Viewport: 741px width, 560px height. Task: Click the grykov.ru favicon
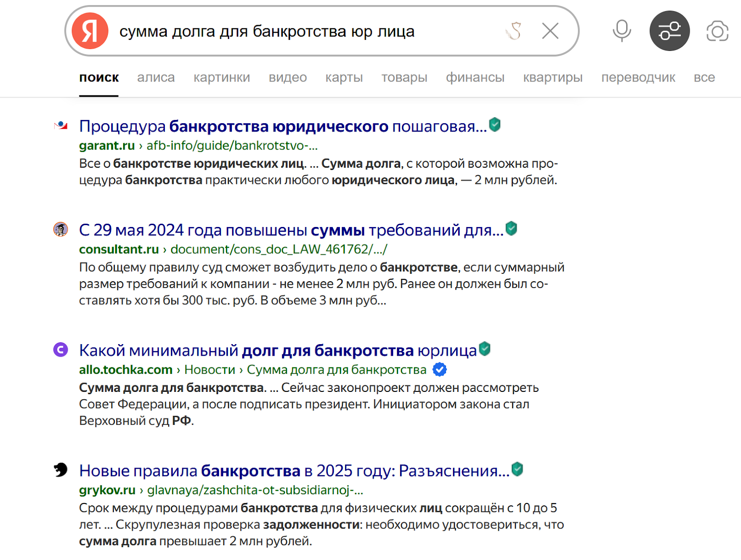tap(61, 470)
